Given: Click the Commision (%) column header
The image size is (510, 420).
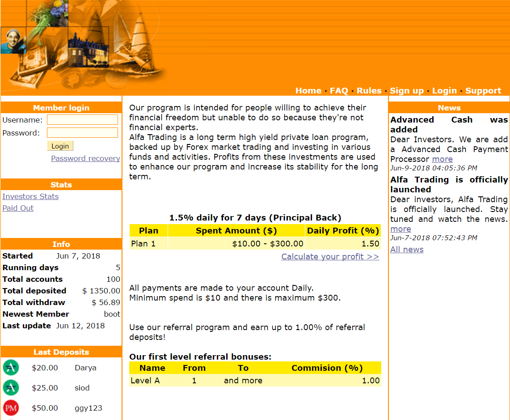Looking at the screenshot, I should [327, 368].
